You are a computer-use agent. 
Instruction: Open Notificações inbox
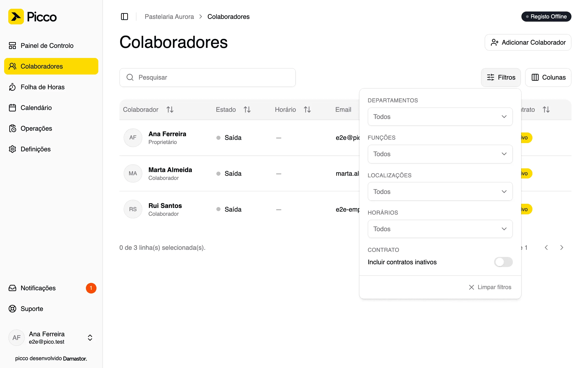tap(51, 288)
